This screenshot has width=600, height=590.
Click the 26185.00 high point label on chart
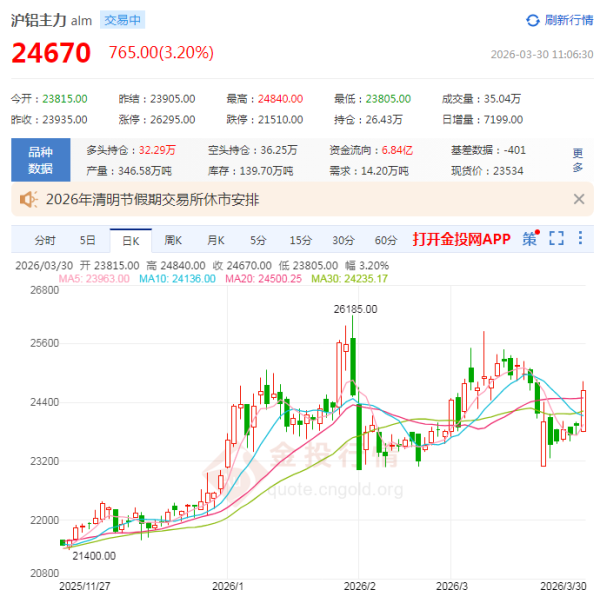click(x=355, y=309)
